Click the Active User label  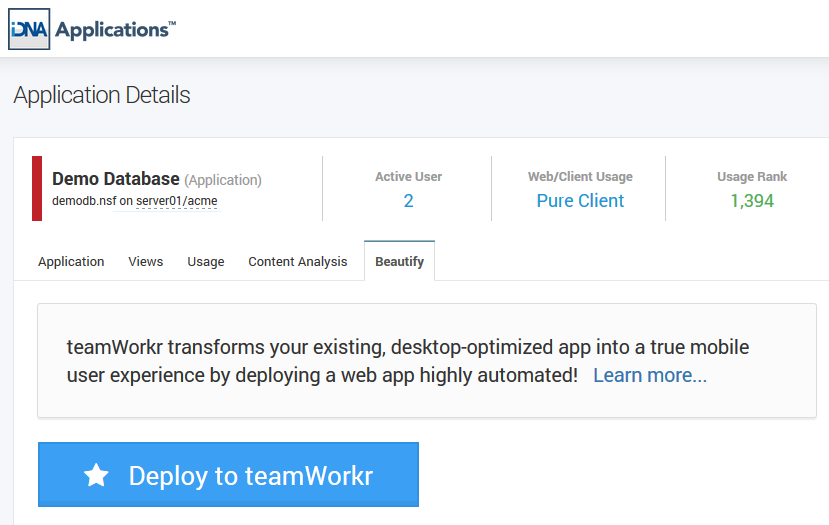click(408, 177)
